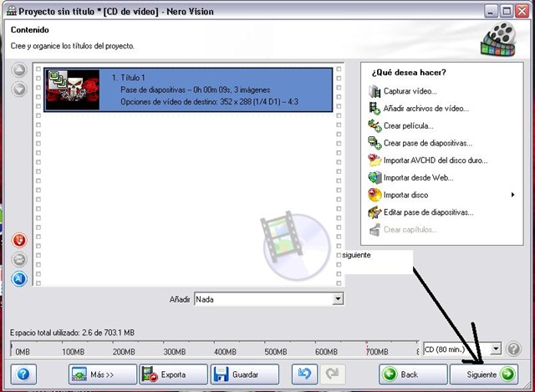Click the undo arrow button
This screenshot has height=392, width=535.
[x=304, y=374]
